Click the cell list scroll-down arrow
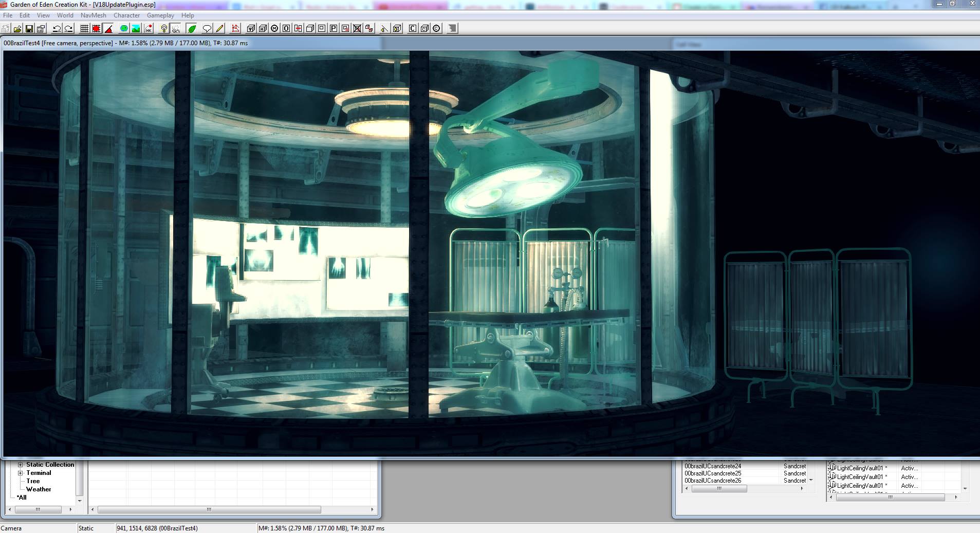Screen dimensions: 980x533 tap(811, 480)
